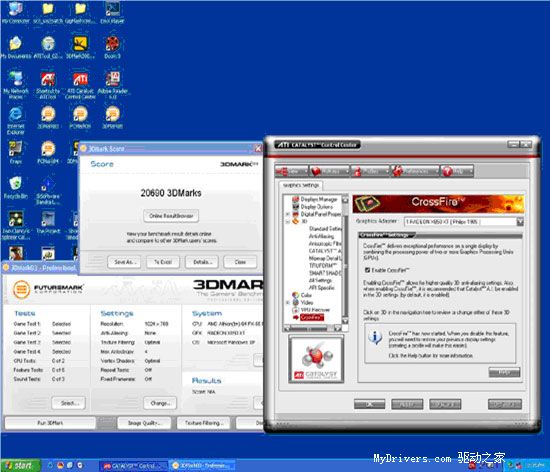Open the Graphics Adapter dropdown

tap(520, 222)
